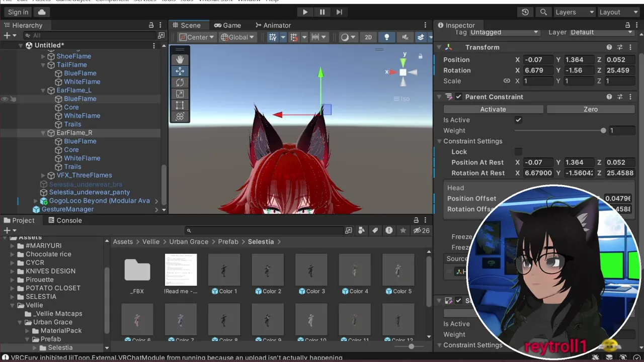
Task: Click the Zero constraint button
Action: (x=591, y=109)
